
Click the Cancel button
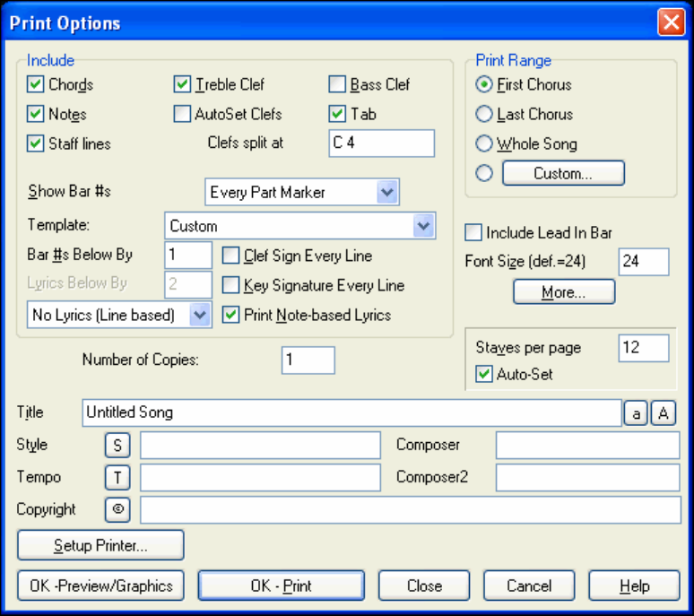529,586
